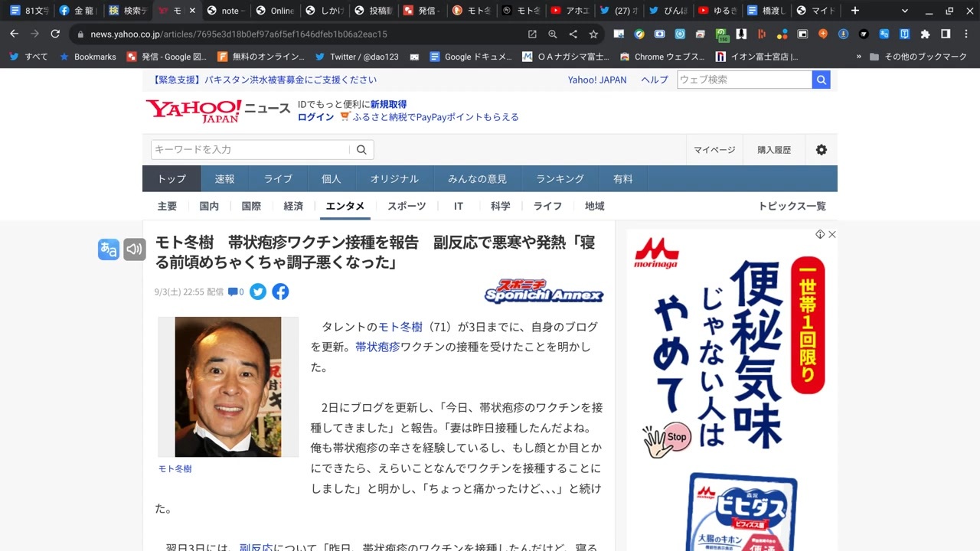Open the settings gear icon
Image resolution: width=980 pixels, height=551 pixels.
(x=822, y=149)
